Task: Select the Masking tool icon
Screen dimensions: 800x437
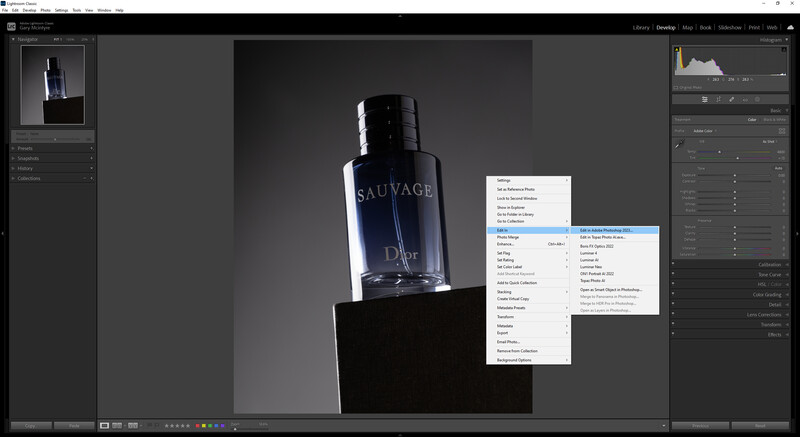Action: (x=758, y=99)
